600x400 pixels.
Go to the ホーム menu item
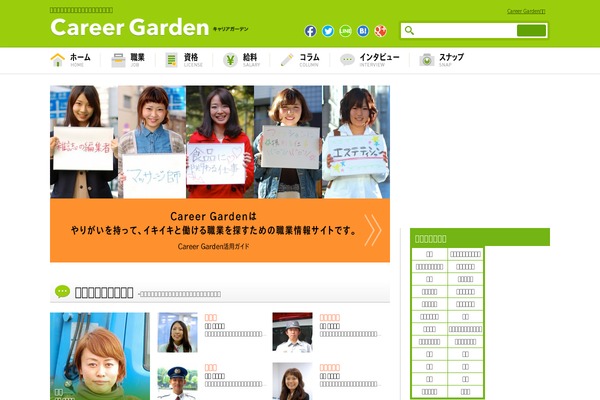80,60
